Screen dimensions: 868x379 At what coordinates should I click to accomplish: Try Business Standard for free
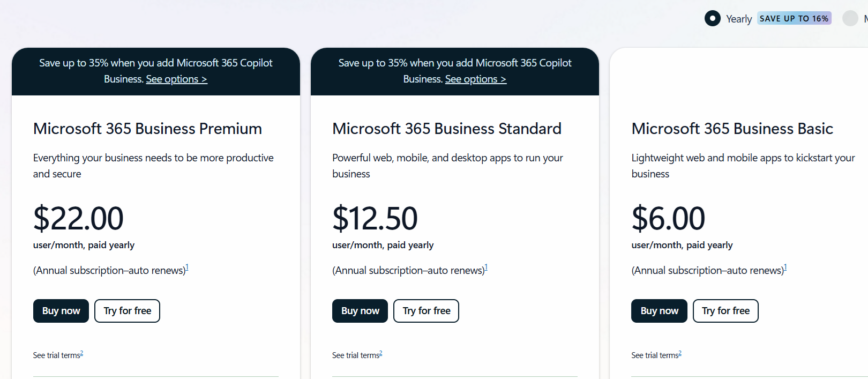point(426,311)
